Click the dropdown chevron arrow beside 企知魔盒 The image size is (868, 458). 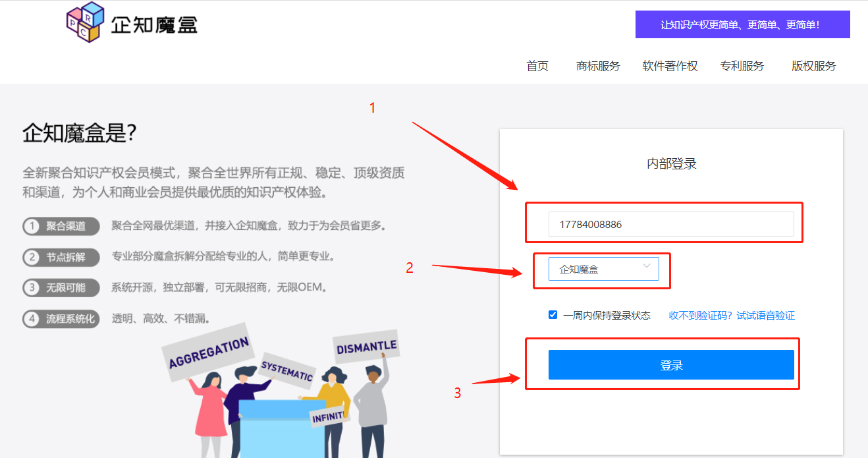pyautogui.click(x=647, y=266)
